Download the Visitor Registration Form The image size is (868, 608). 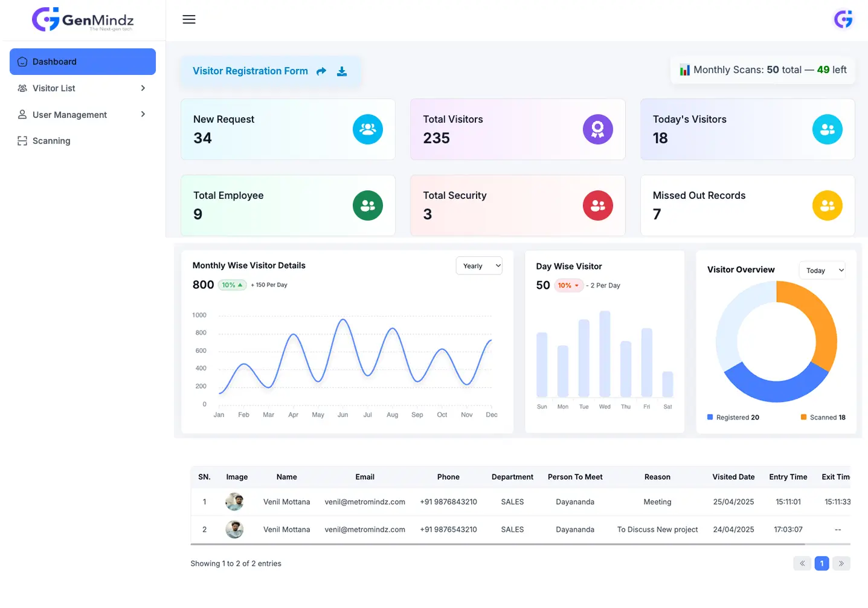(342, 71)
